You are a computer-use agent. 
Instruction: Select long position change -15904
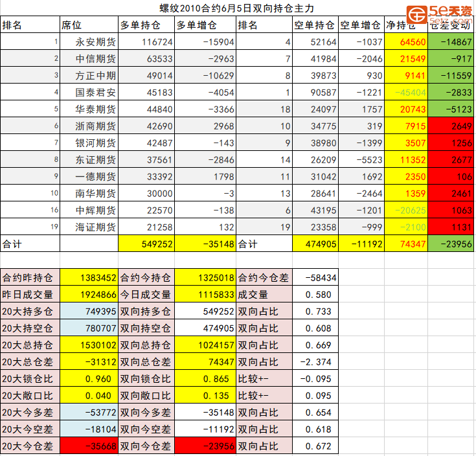click(x=205, y=41)
